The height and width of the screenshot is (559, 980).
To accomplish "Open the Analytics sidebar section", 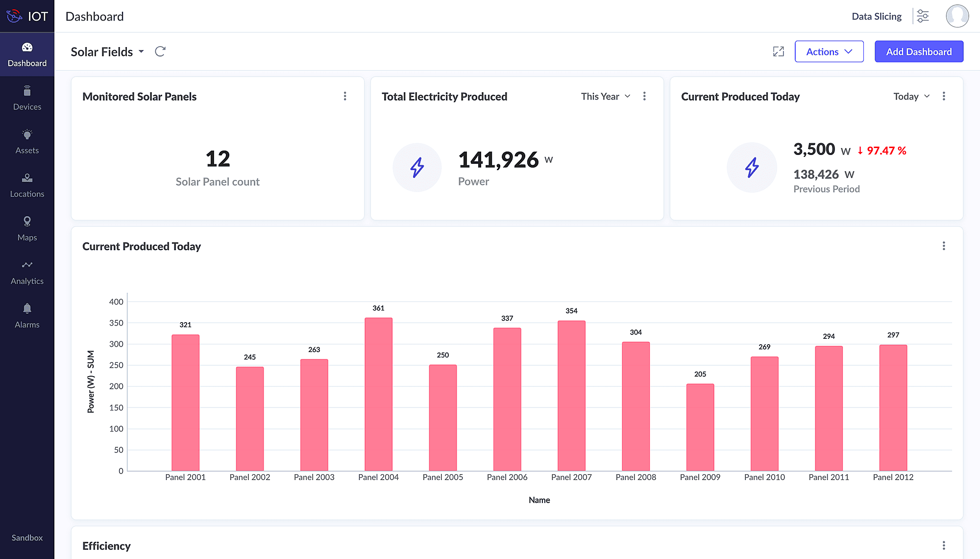I will (27, 273).
